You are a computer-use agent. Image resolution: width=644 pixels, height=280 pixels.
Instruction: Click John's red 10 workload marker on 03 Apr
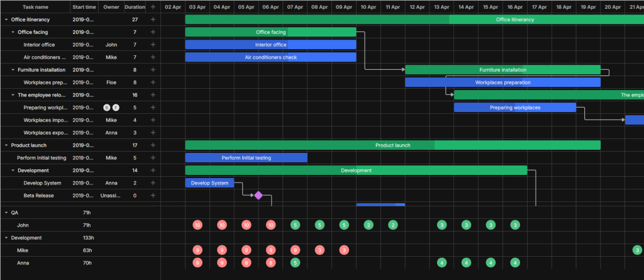pos(197,225)
